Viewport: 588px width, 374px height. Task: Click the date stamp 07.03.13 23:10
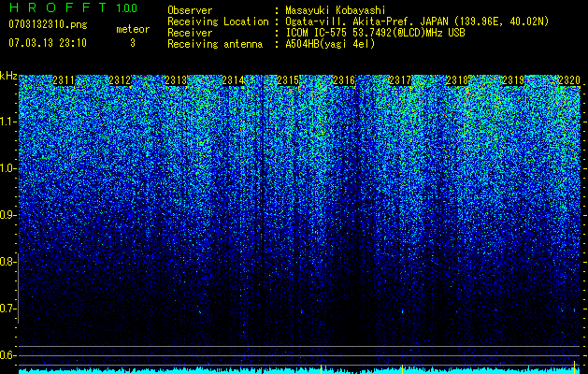tap(48, 43)
